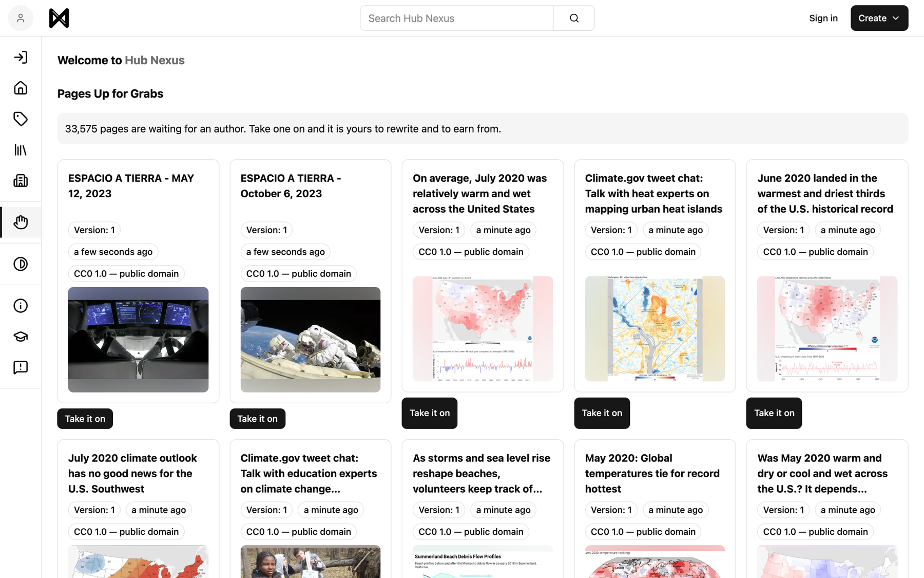
Task: Click the Sign in link
Action: click(x=823, y=18)
